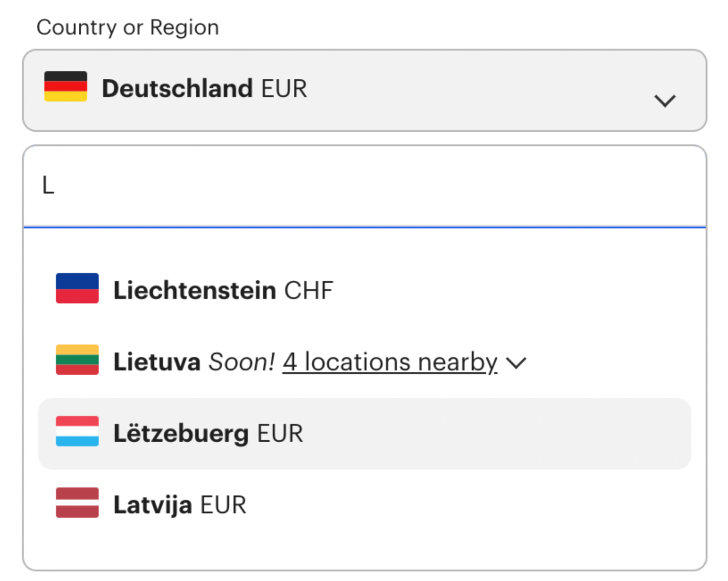Click the EUR code next to Deutschland

click(x=284, y=89)
